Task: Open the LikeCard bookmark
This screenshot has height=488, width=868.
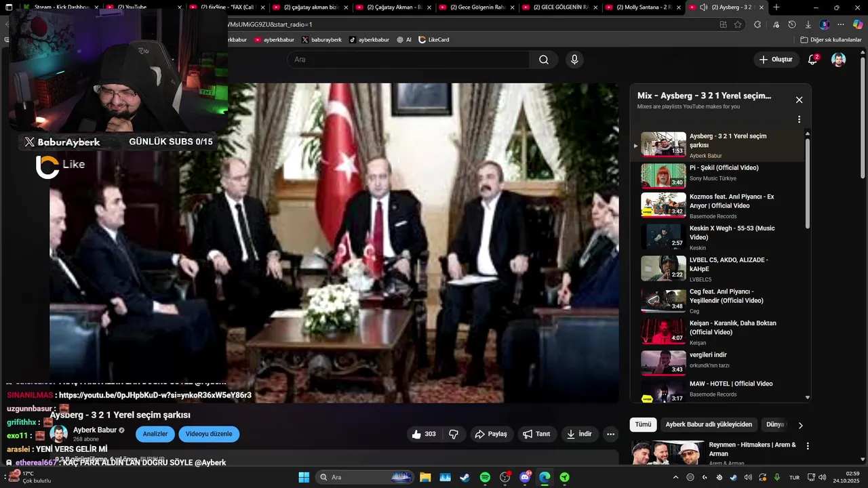Action: click(x=434, y=40)
